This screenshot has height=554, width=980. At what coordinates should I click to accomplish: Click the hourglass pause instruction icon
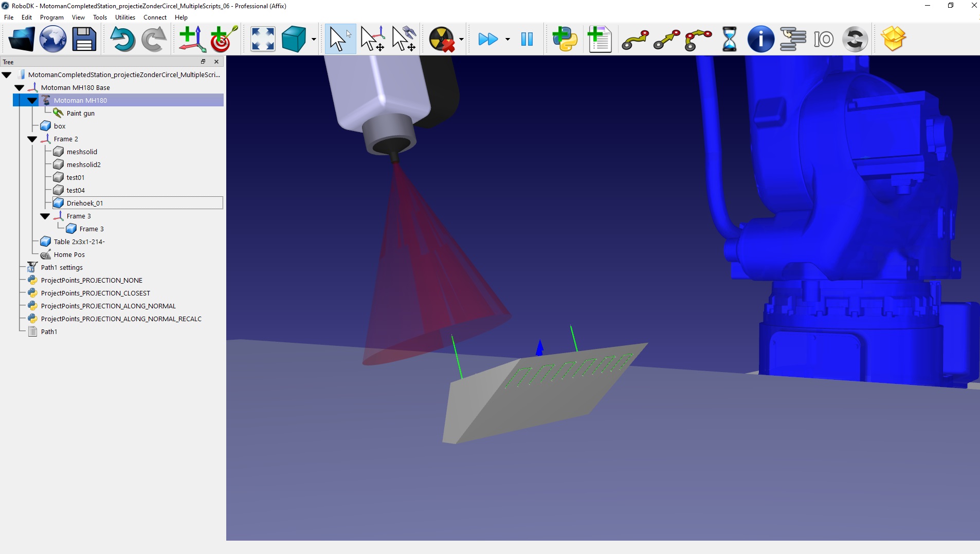tap(729, 39)
